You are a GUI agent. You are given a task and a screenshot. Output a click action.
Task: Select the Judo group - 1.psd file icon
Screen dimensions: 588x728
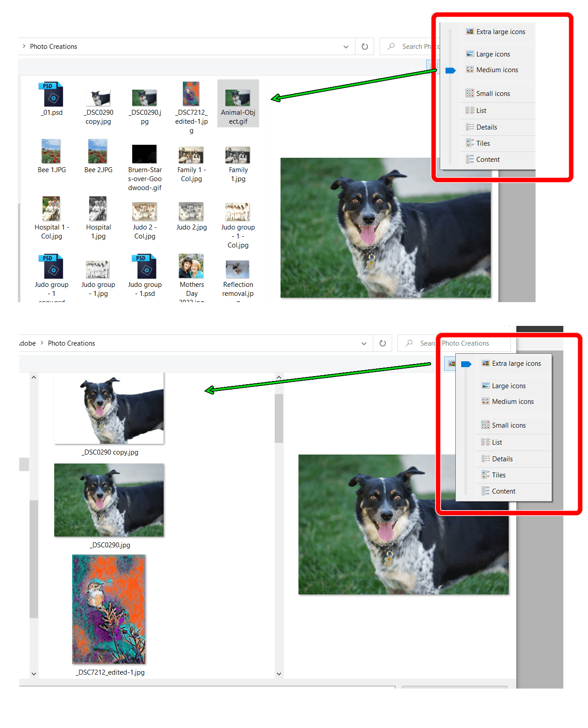tap(144, 266)
